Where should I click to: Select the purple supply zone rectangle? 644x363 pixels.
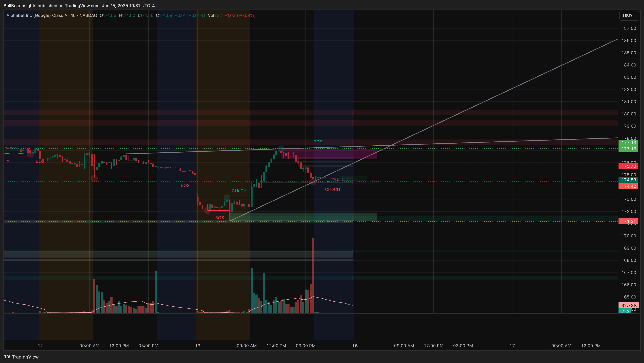pyautogui.click(x=329, y=154)
